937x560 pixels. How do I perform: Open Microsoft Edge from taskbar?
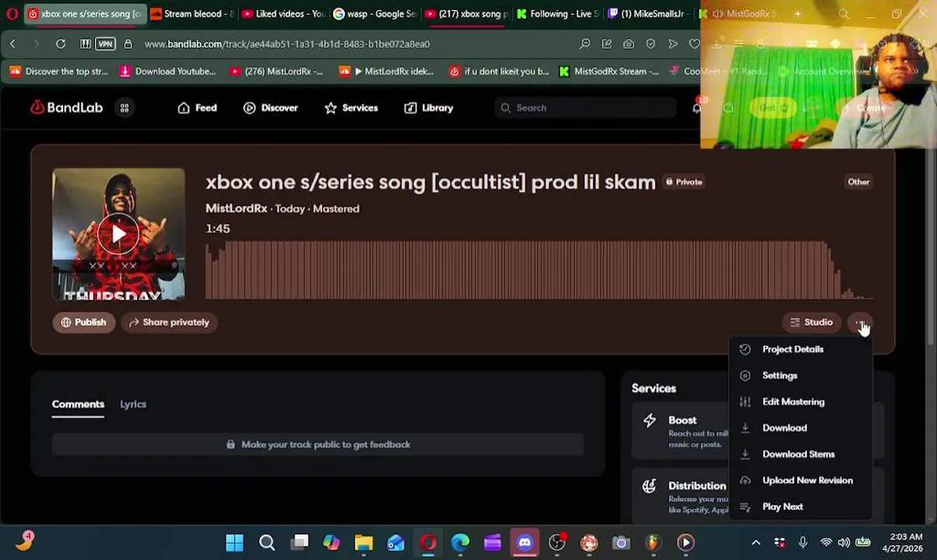[x=460, y=543]
